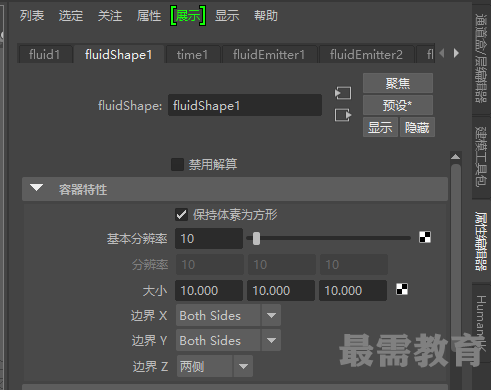Click the second 大小 value field
Image resolution: width=491 pixels, height=390 pixels.
point(281,290)
